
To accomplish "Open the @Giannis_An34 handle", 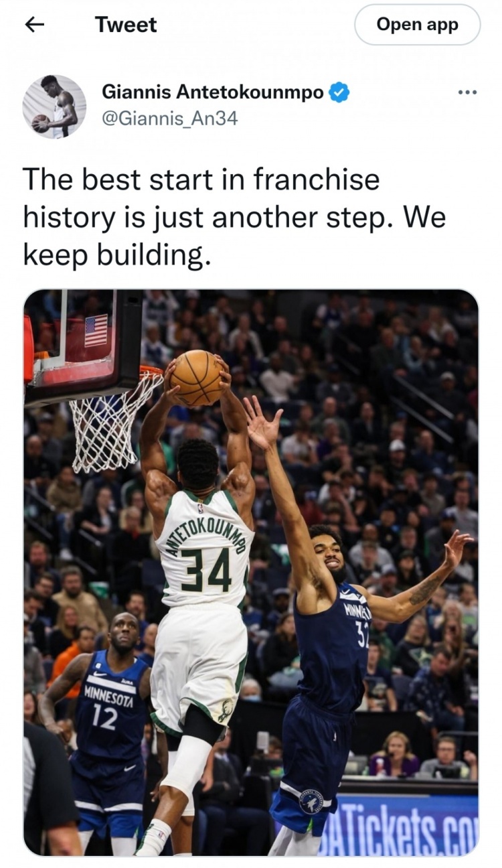I will [169, 119].
